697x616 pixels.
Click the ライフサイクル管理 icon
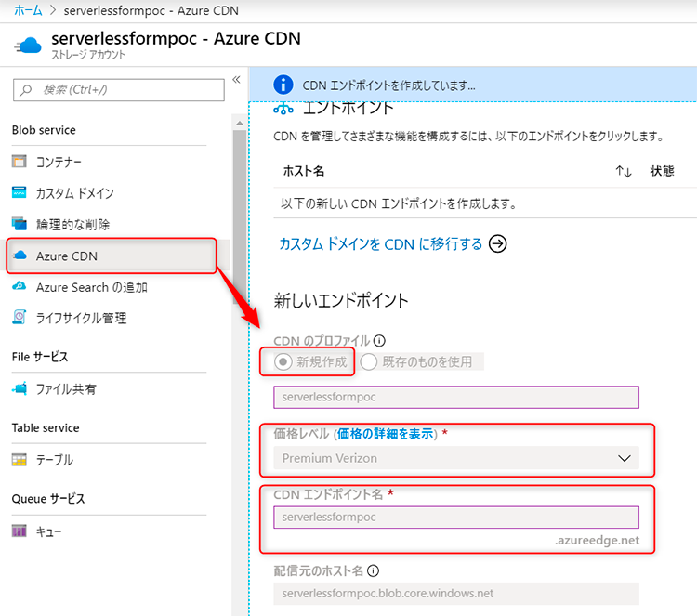(x=20, y=318)
